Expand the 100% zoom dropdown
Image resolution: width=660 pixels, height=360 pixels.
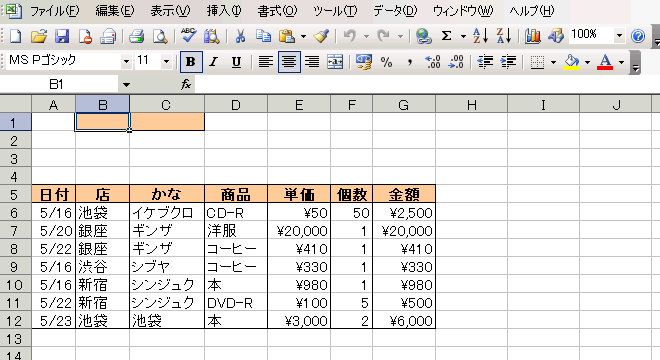pos(619,36)
